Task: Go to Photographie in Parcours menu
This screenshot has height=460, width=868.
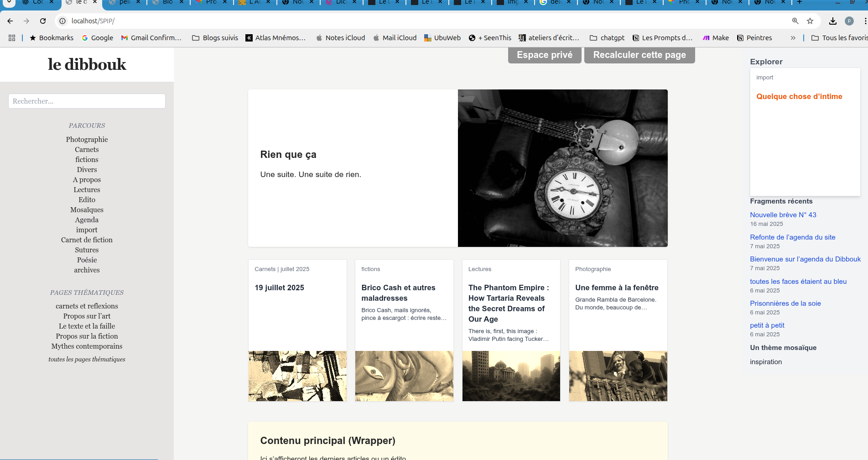Action: coord(87,140)
